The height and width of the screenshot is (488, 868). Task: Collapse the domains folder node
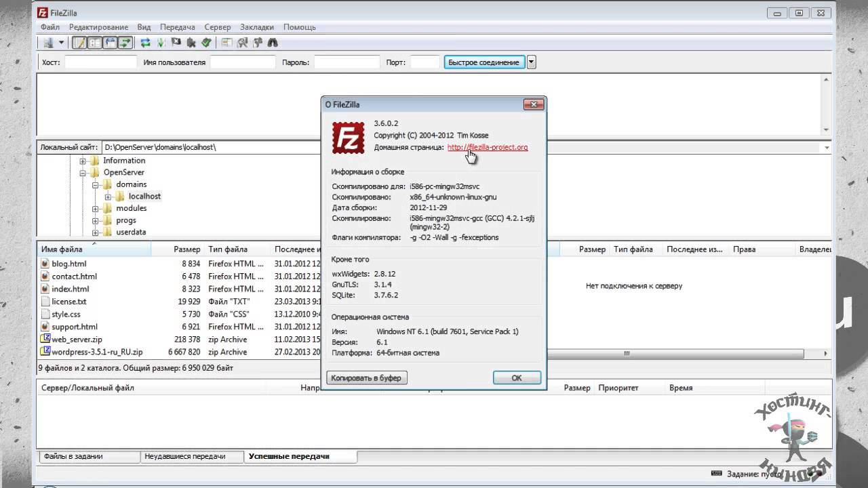point(96,184)
